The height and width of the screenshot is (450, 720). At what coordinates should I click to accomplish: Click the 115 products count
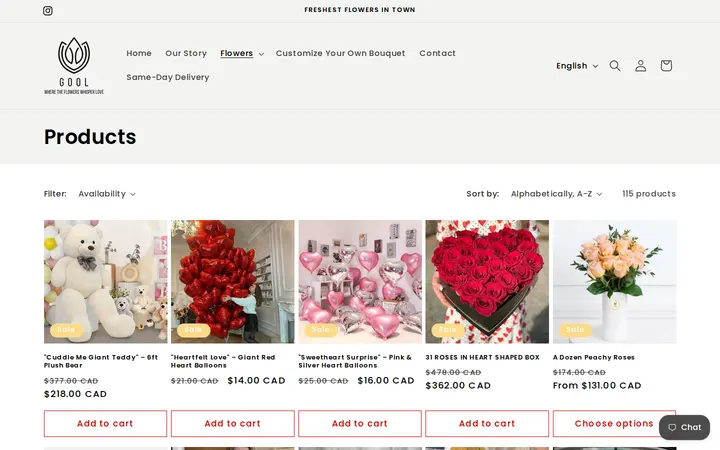coord(649,194)
